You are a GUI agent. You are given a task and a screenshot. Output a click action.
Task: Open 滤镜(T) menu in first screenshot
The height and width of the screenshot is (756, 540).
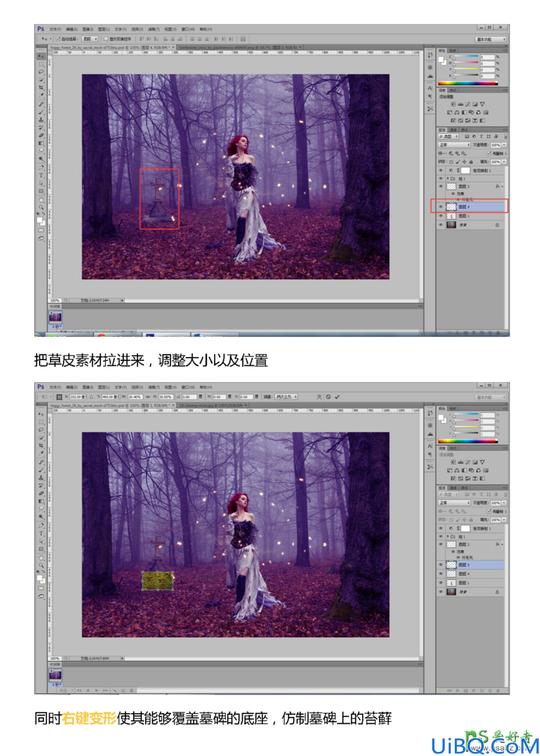point(153,29)
